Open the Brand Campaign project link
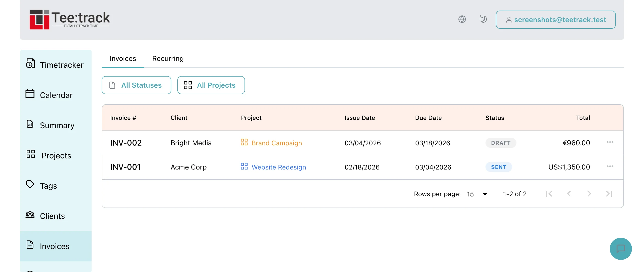Viewport: 644px width, 272px height. coord(277,143)
